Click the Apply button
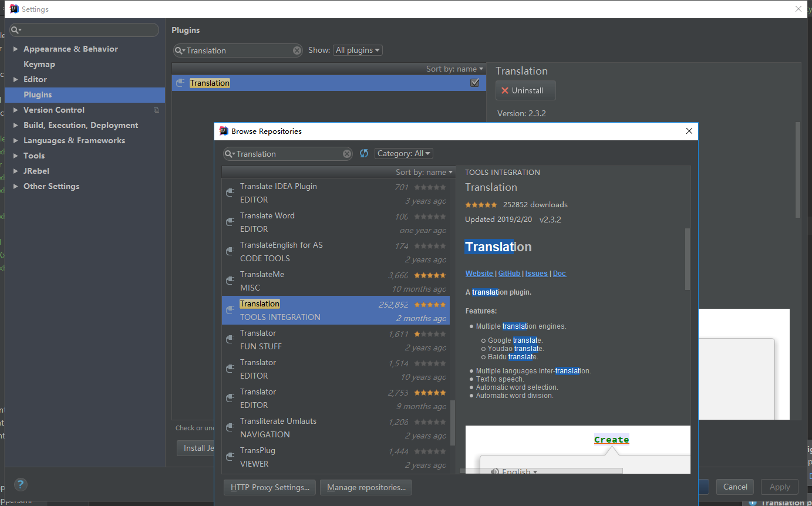 point(780,487)
